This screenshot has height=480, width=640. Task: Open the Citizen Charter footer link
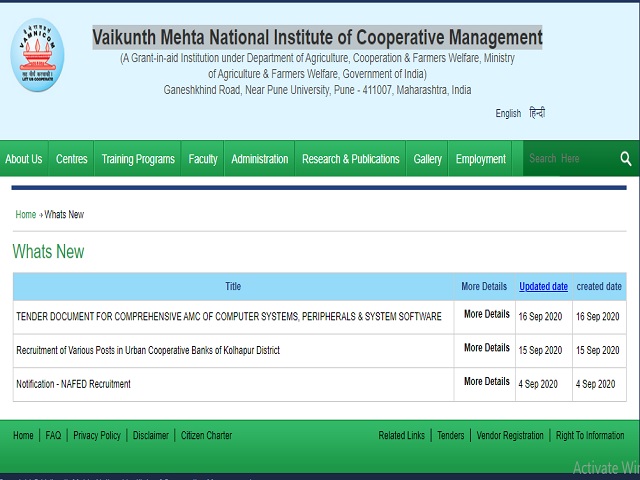[x=207, y=436]
